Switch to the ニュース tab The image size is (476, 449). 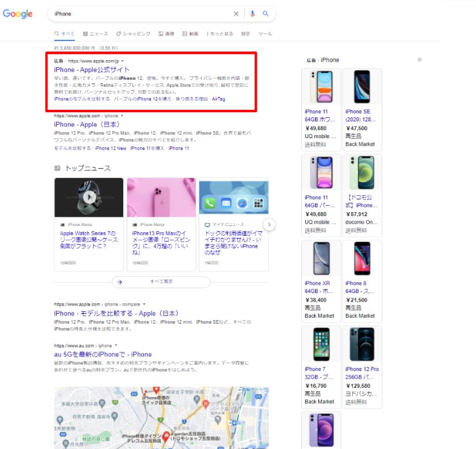[95, 34]
